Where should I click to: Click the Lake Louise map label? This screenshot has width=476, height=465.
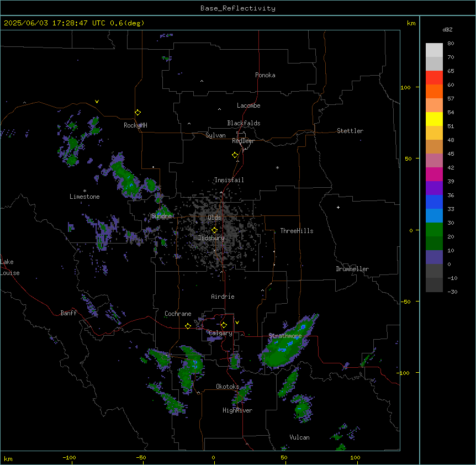(10, 267)
